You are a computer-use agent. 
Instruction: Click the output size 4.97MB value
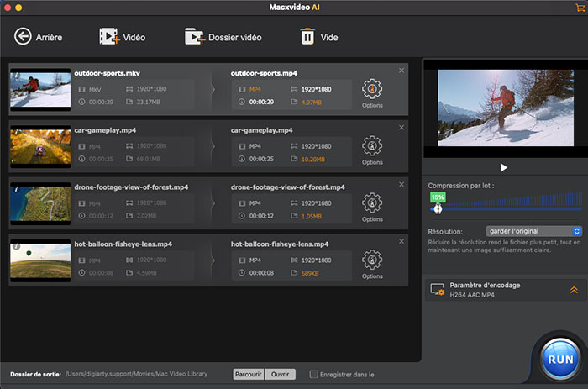(312, 103)
